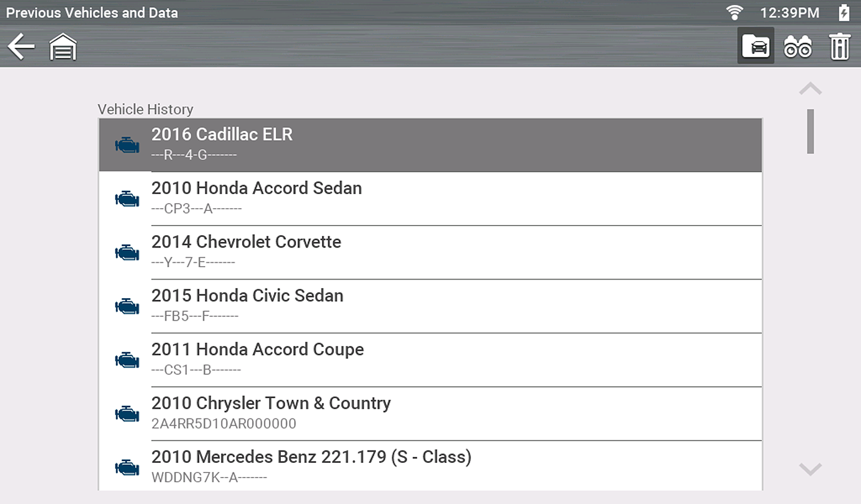Tap the trash delete icon

[840, 47]
